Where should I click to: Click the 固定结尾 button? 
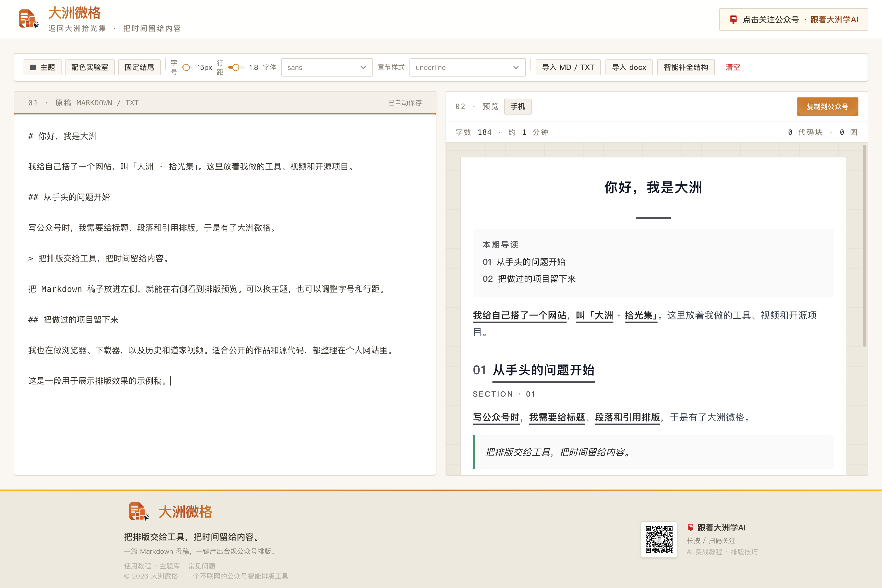pyautogui.click(x=140, y=67)
